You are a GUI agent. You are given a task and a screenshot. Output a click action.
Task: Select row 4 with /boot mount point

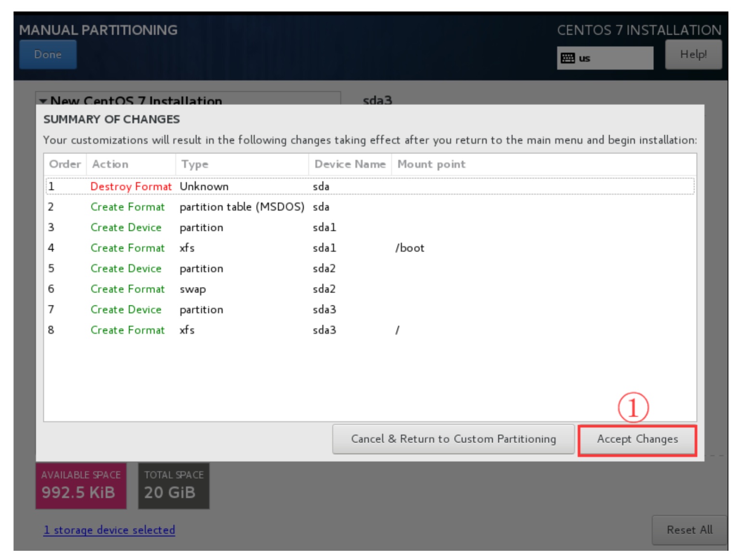tap(369, 248)
